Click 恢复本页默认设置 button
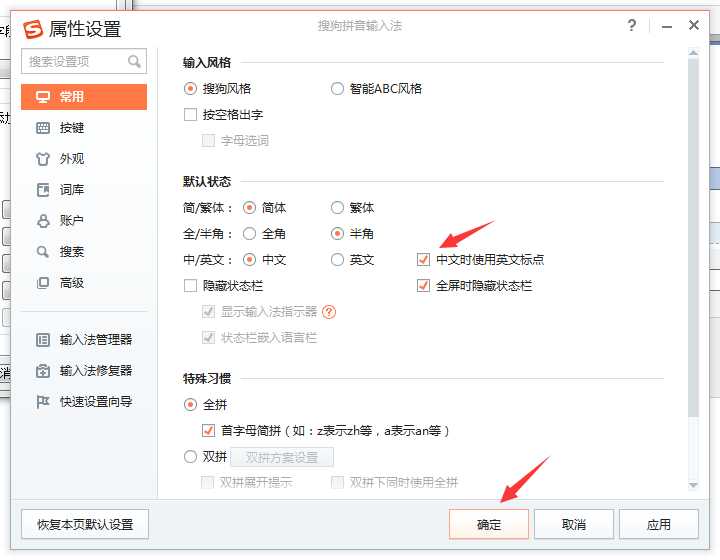The height and width of the screenshot is (560, 720). tap(85, 524)
